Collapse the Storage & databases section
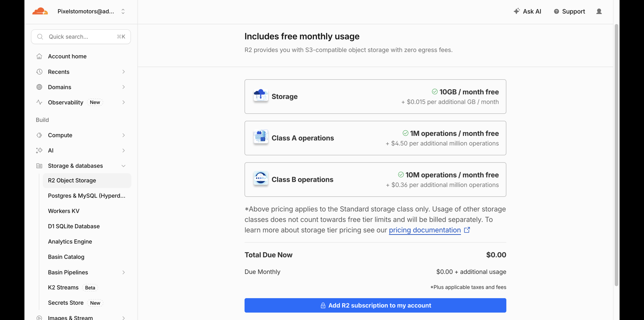The height and width of the screenshot is (320, 644). click(x=124, y=166)
